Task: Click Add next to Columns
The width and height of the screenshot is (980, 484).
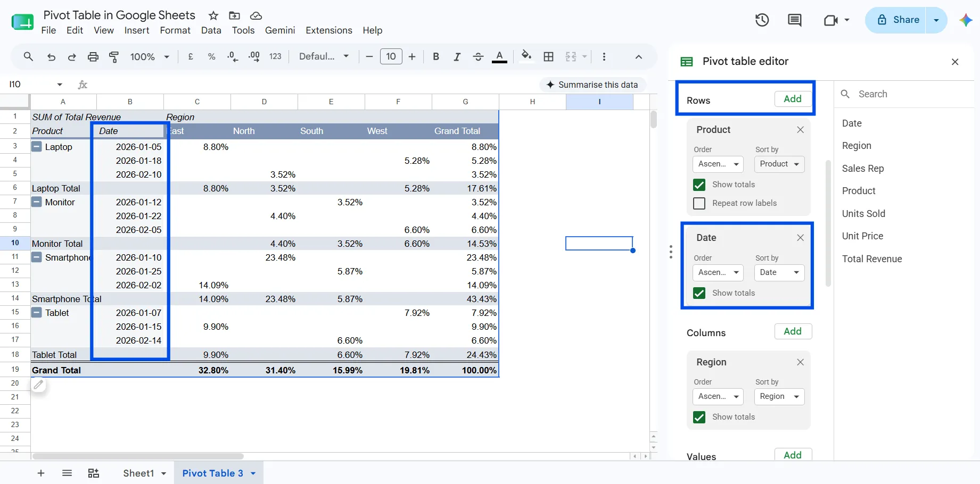Action: [x=793, y=331]
